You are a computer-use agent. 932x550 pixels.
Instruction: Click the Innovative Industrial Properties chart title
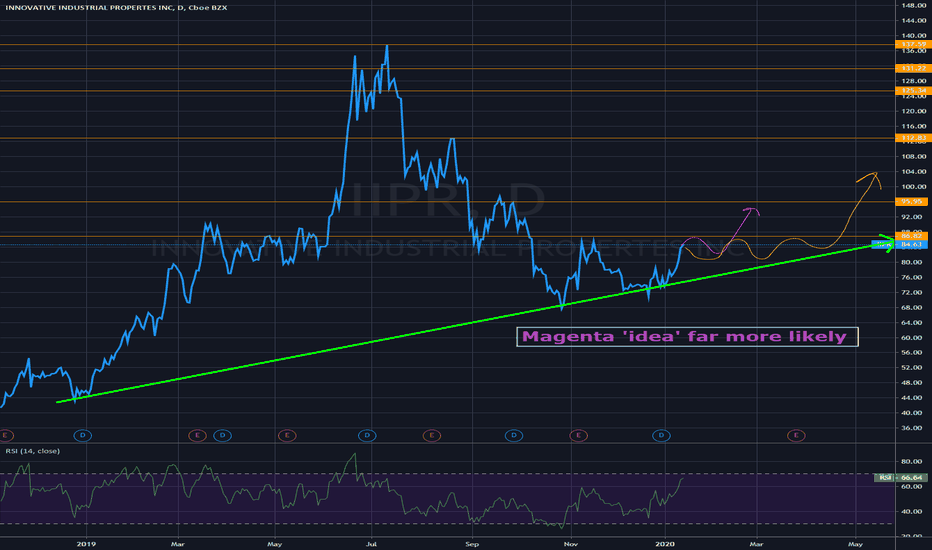tap(116, 8)
